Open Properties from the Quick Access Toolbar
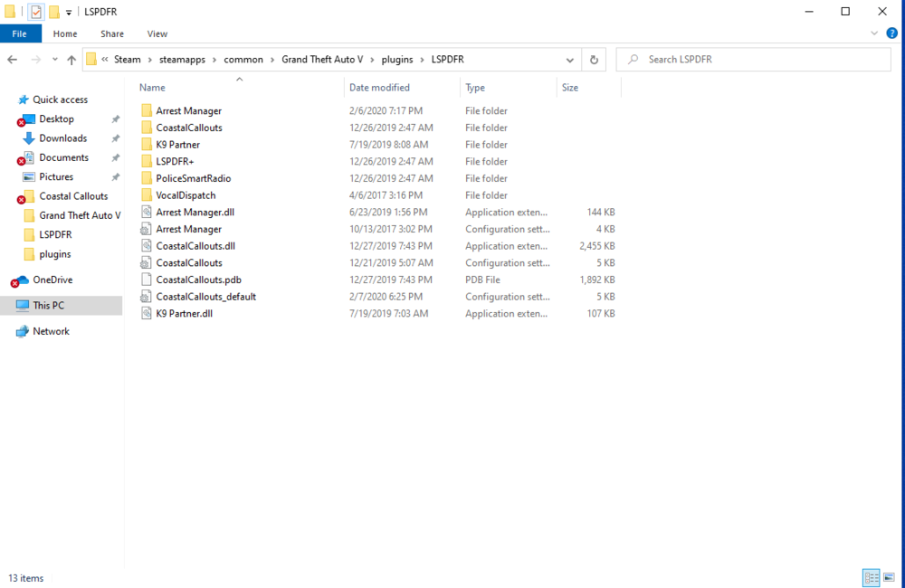The height and width of the screenshot is (588, 905). coord(36,11)
